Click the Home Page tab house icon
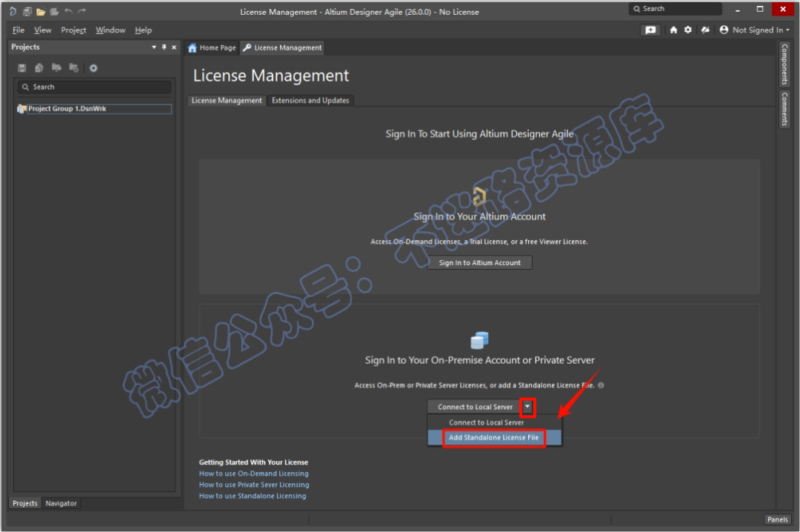Screen dimensions: 800x532 (193, 48)
